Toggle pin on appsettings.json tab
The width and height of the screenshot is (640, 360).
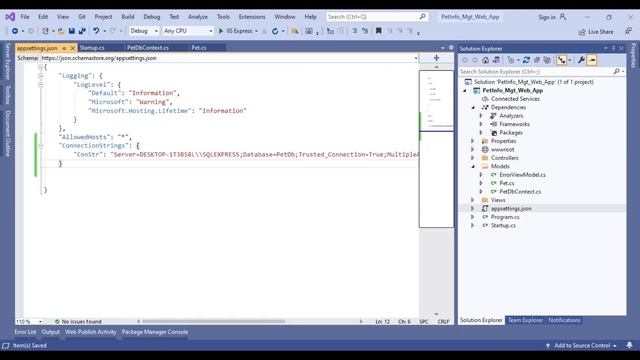point(64,48)
